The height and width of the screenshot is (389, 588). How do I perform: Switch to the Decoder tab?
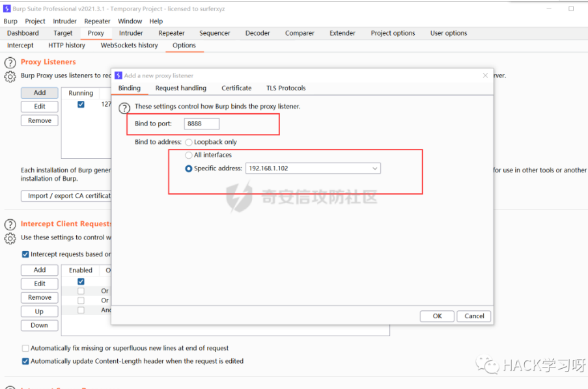tap(258, 33)
